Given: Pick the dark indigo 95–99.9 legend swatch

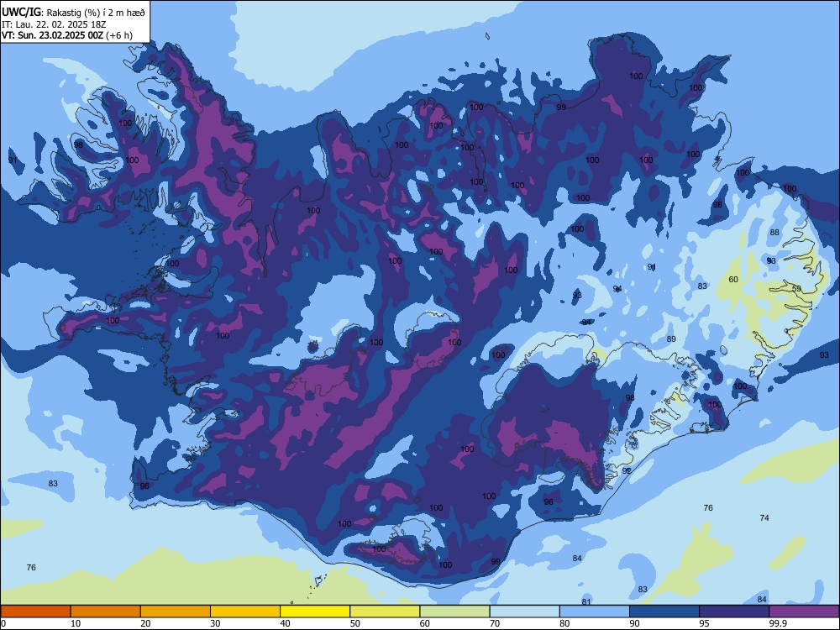Looking at the screenshot, I should pyautogui.click(x=734, y=612).
